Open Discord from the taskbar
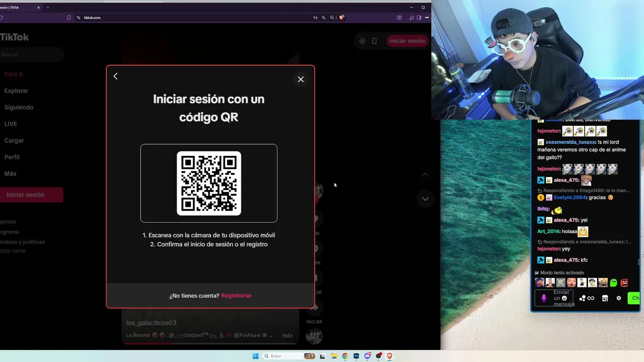 367,356
